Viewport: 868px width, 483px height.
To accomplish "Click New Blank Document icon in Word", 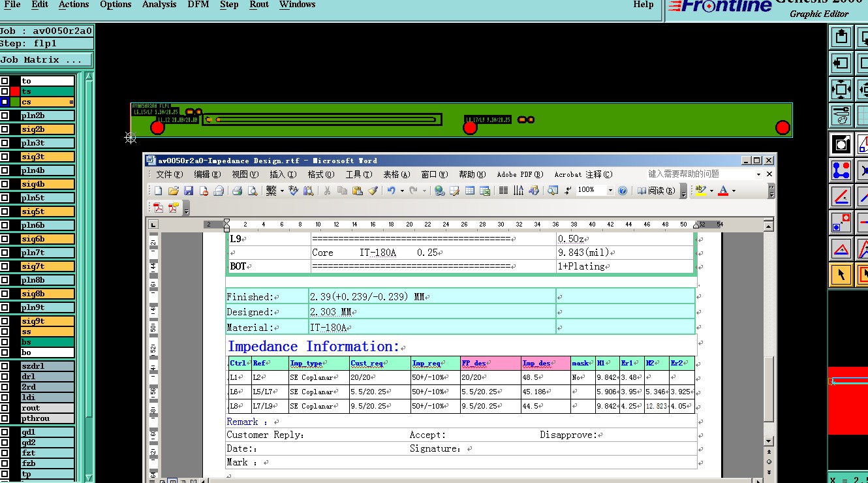I will pyautogui.click(x=158, y=191).
